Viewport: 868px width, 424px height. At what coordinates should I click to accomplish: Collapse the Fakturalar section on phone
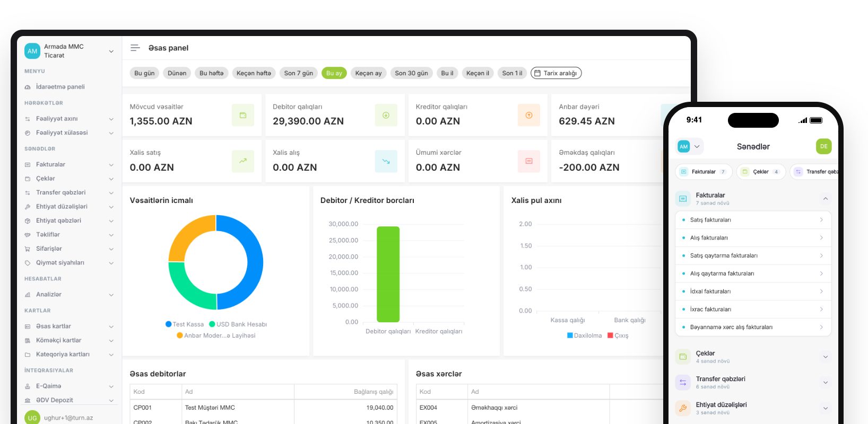click(826, 199)
